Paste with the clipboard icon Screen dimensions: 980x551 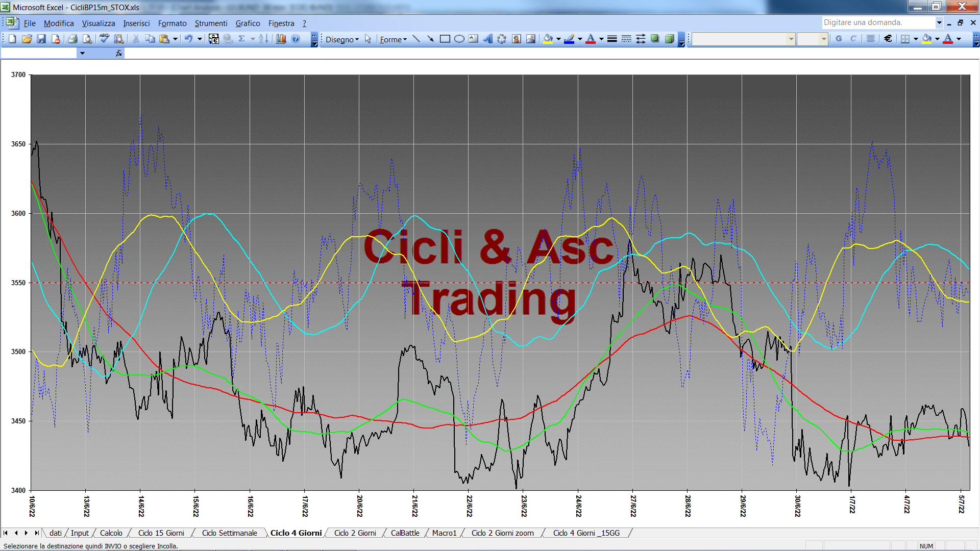[x=164, y=39]
